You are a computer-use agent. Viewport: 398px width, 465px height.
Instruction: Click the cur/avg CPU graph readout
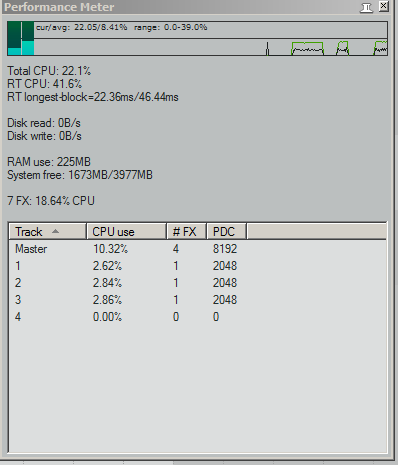81,27
